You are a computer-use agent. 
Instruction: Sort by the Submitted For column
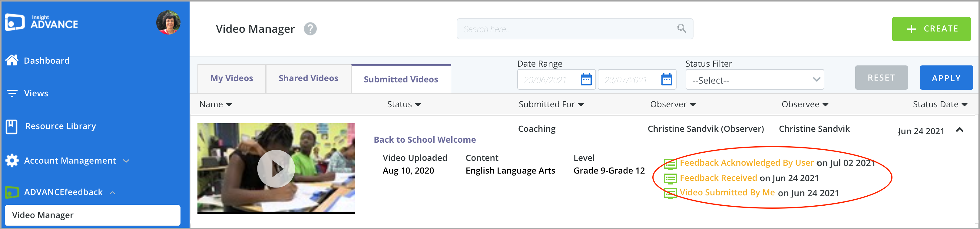click(551, 104)
